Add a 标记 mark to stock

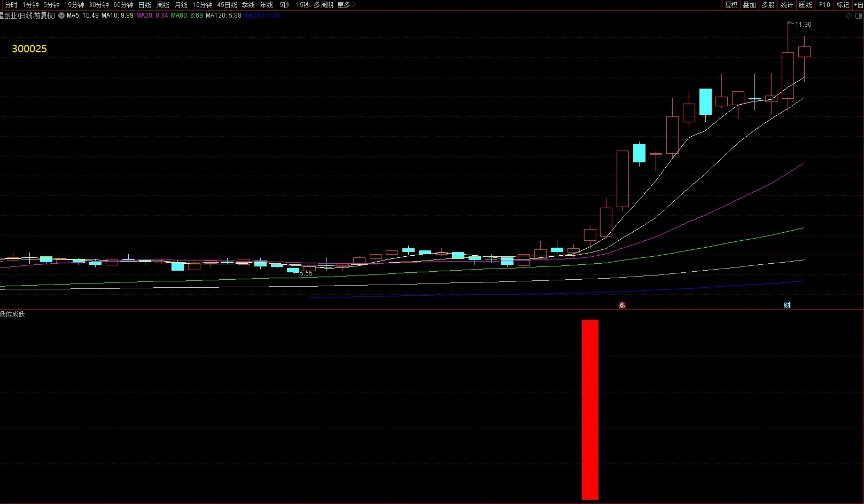point(843,5)
